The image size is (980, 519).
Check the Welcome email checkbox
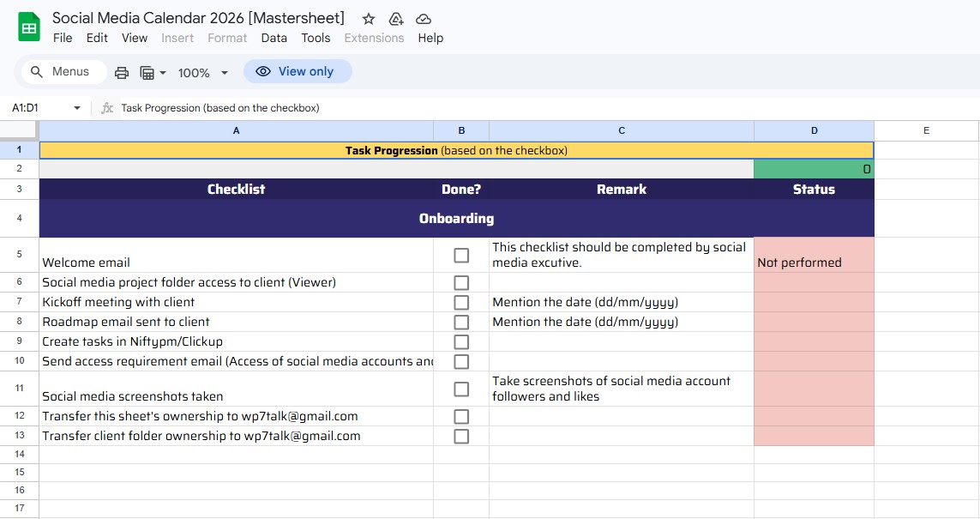pos(461,254)
